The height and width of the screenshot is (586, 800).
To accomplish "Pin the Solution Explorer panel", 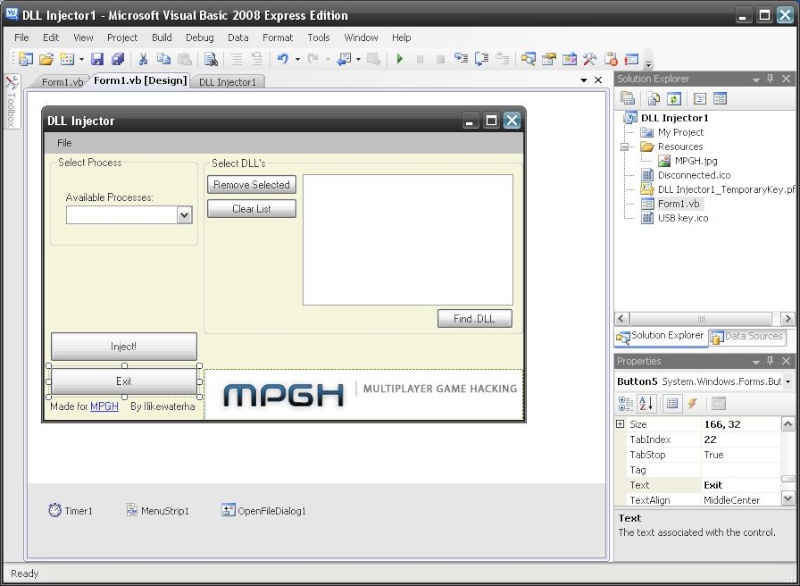I will 770,79.
